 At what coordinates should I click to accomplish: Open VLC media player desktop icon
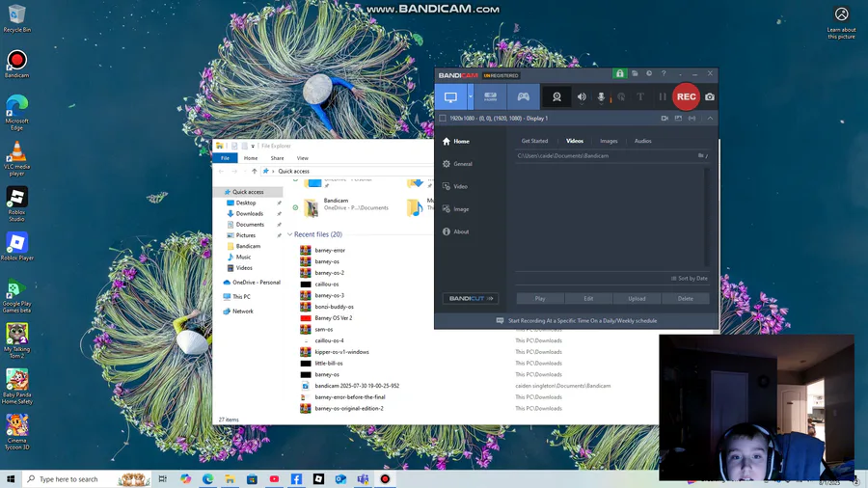pyautogui.click(x=16, y=158)
